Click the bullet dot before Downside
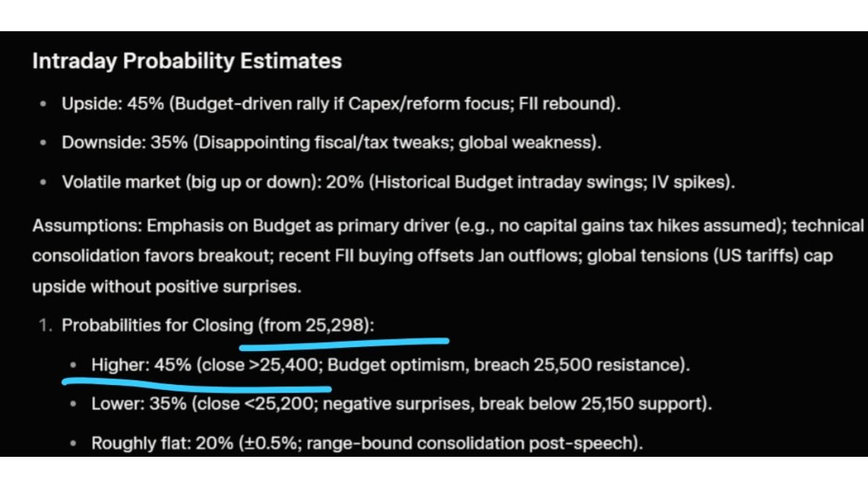868x488 pixels. pos(44,144)
